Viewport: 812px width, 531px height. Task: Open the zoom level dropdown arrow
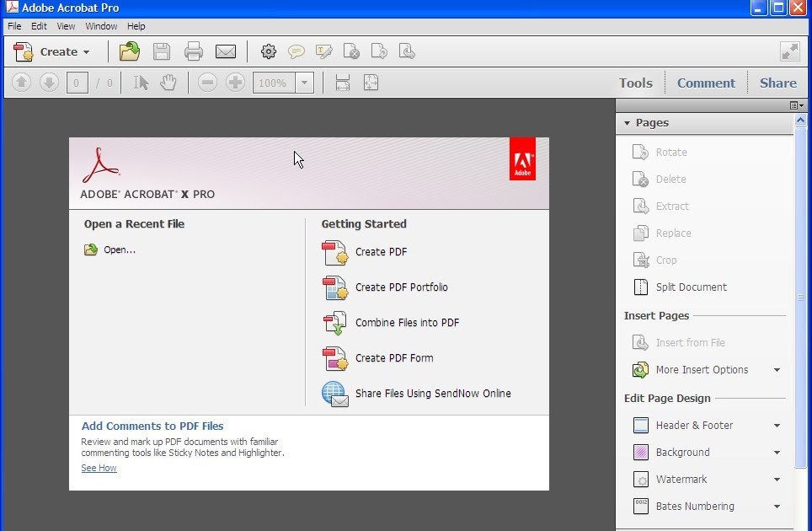pos(305,83)
